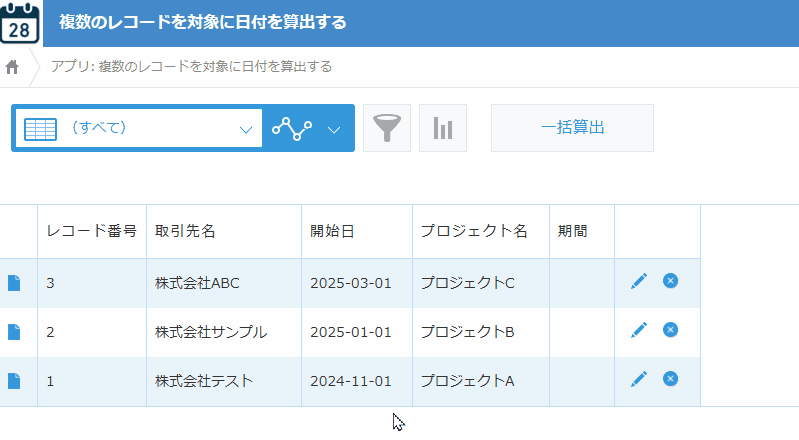This screenshot has width=799, height=440.
Task: Edit record 2 with pencil icon
Action: click(x=639, y=331)
